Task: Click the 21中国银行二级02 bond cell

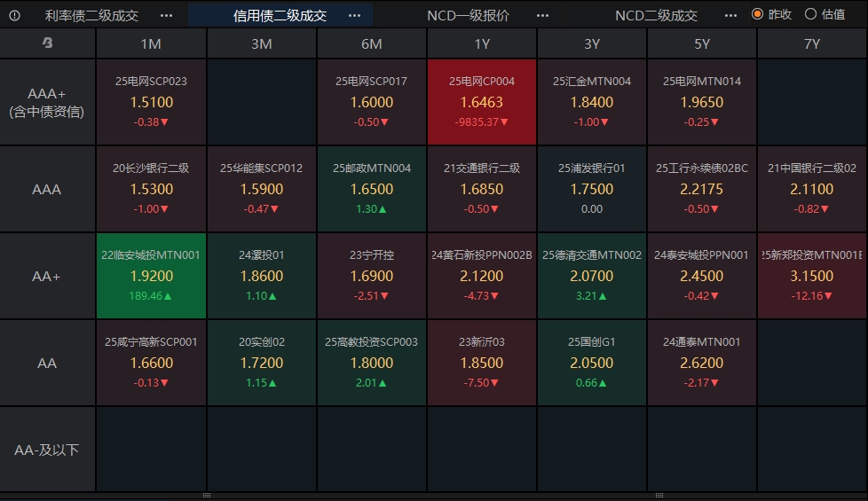Action: (812, 189)
